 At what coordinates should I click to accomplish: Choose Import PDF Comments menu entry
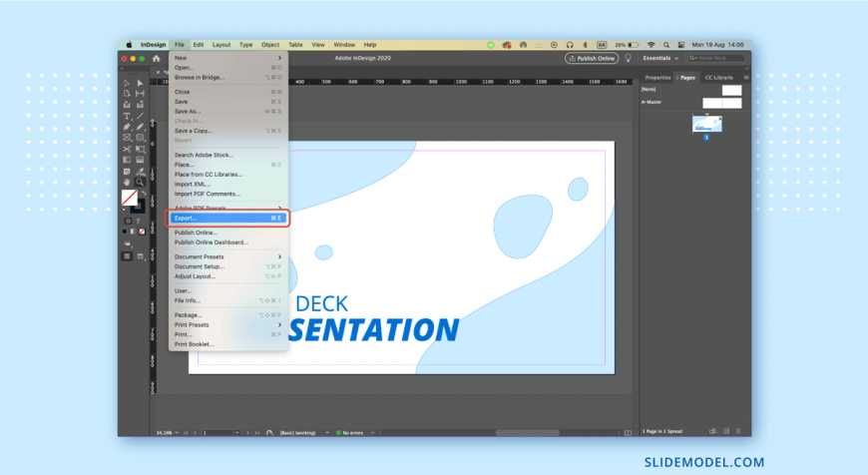(x=228, y=194)
